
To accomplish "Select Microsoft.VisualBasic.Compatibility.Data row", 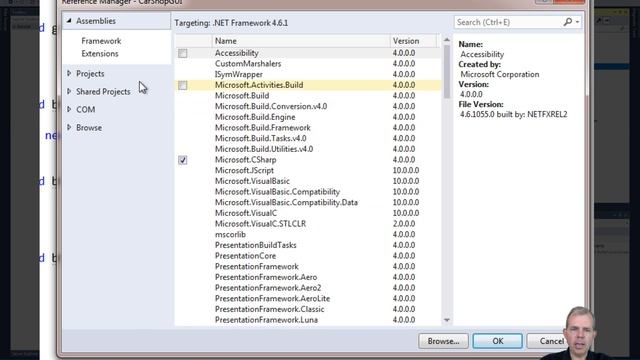I will pos(308,202).
